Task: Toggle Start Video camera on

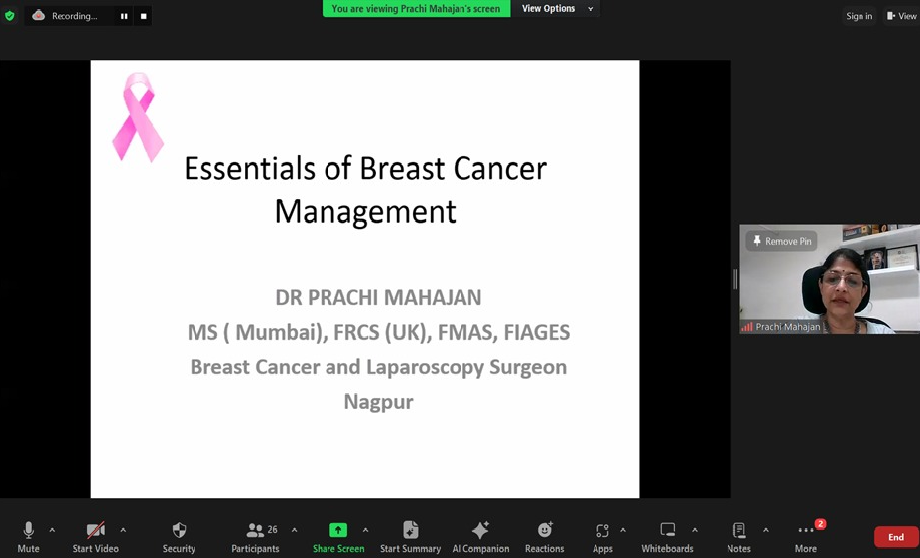Action: coord(95,531)
